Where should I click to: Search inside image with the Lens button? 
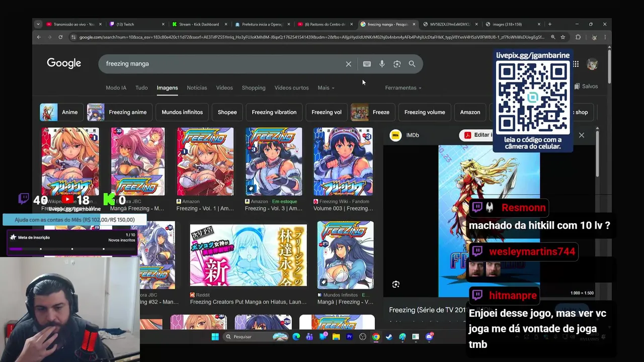coord(396,285)
